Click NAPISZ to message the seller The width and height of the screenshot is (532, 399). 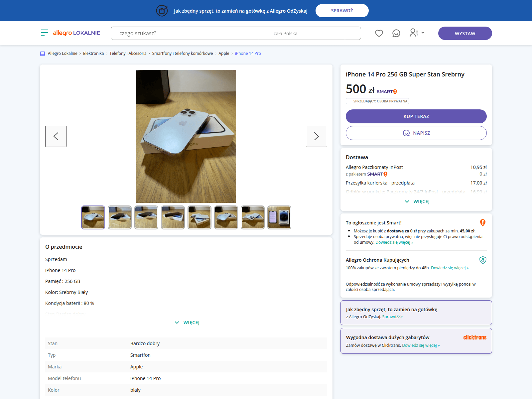(416, 133)
